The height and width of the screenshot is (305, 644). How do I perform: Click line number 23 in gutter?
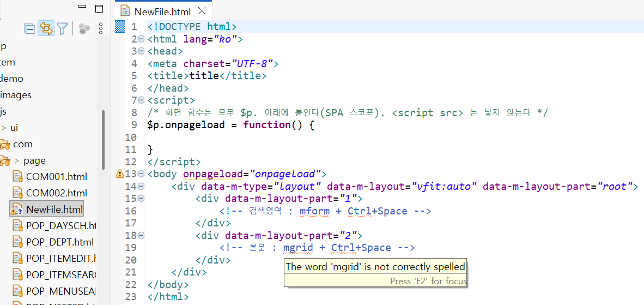pos(131,297)
